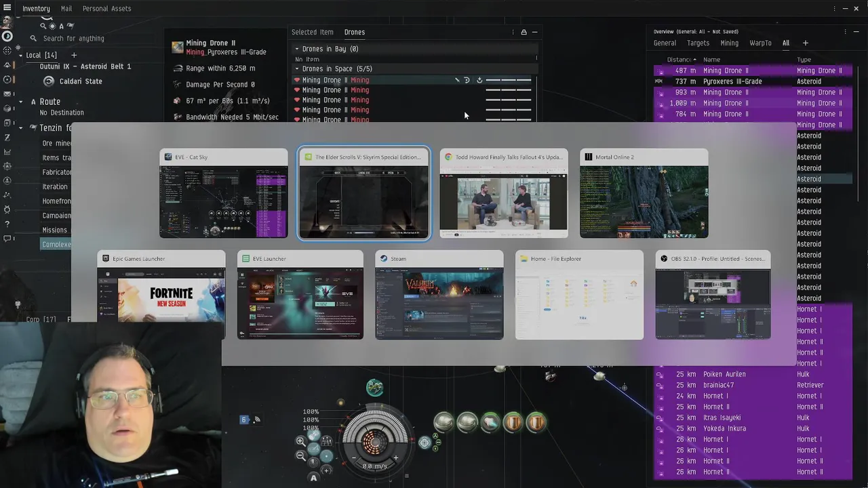
Task: Open the Inventory tab
Action: [x=36, y=9]
